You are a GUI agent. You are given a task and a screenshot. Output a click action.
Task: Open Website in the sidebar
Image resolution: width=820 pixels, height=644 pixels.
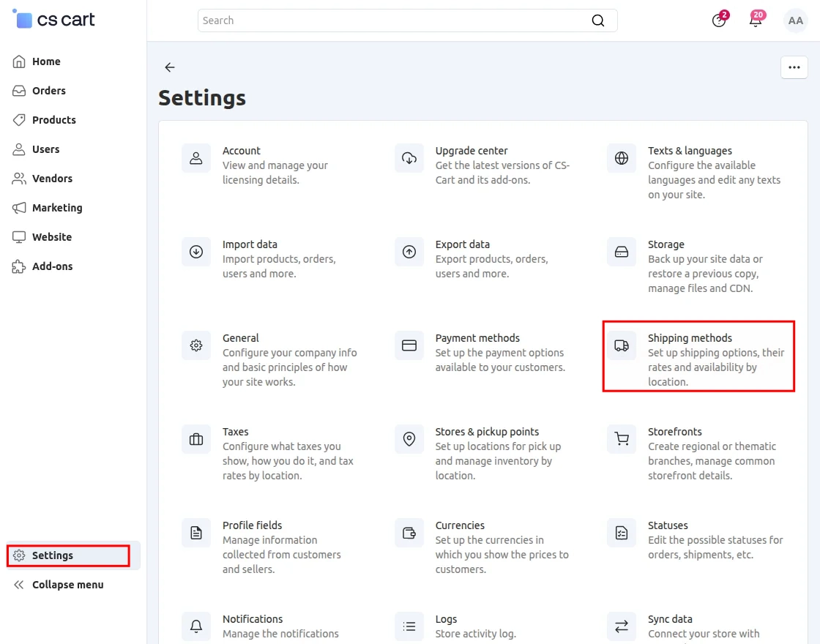73,237
